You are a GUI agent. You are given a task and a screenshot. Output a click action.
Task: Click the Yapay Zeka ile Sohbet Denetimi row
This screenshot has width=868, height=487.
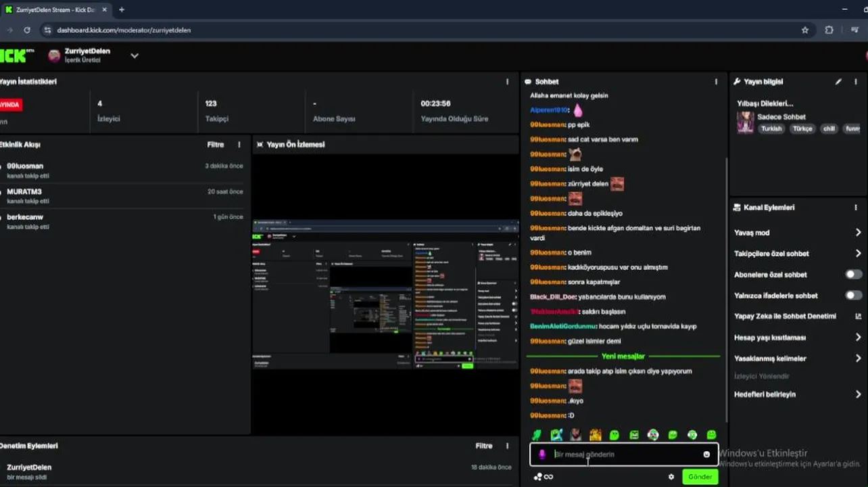[798, 317]
